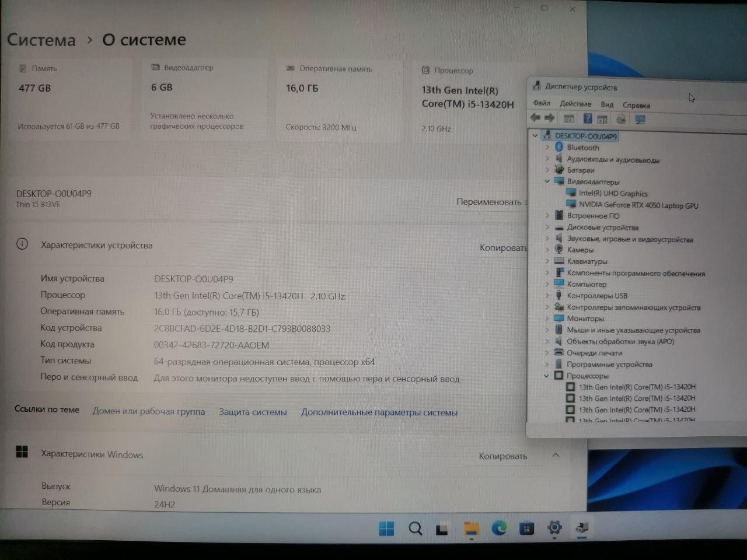Open the Справка menu
The height and width of the screenshot is (560, 747).
[636, 106]
